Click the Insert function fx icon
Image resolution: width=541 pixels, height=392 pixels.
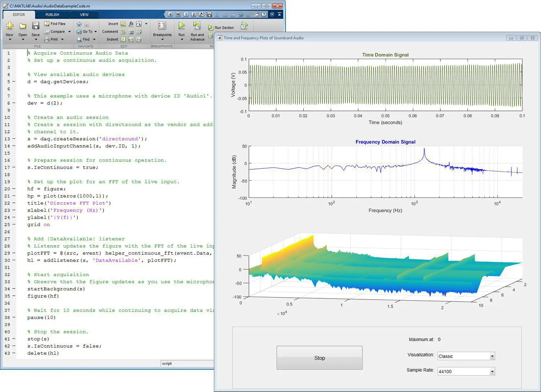click(131, 24)
